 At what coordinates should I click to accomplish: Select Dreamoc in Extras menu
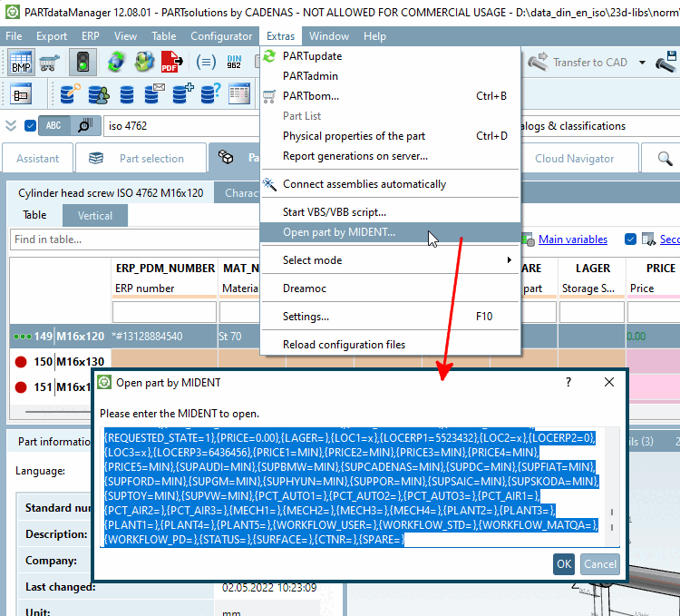click(390, 288)
